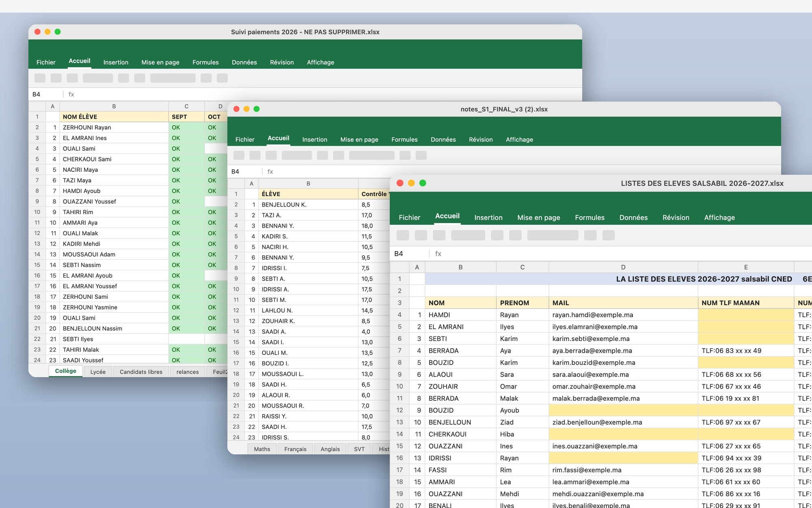Select cell TLF:06 83 xx xx 49

pyautogui.click(x=746, y=351)
